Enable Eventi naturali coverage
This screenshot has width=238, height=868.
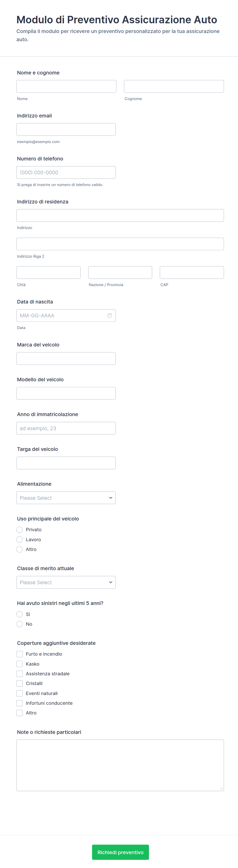click(x=19, y=693)
